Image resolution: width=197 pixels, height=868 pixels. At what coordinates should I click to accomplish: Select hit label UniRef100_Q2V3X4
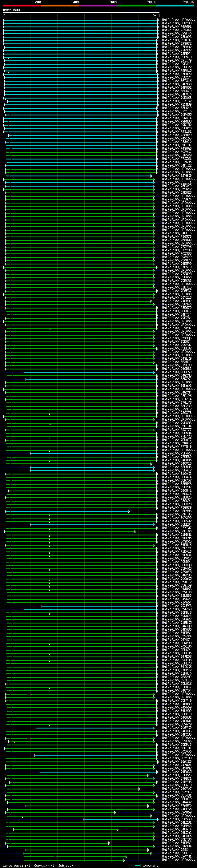tap(177, 30)
